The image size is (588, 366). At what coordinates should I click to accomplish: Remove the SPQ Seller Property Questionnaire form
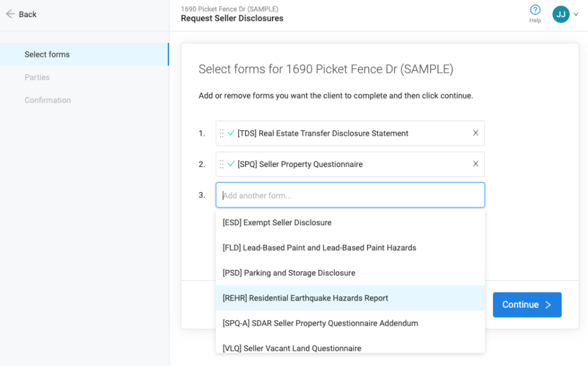click(x=475, y=164)
